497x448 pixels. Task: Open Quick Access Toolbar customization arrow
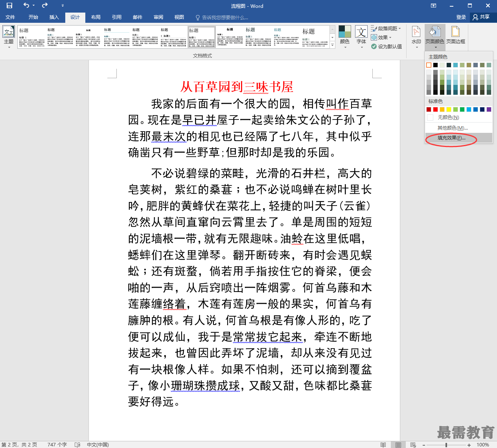[63, 6]
